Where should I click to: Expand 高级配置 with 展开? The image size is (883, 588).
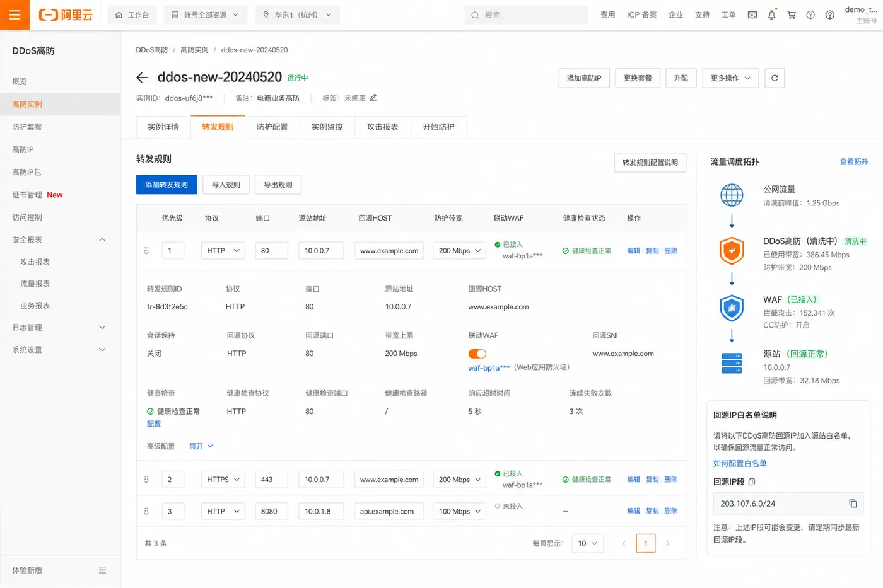(201, 446)
